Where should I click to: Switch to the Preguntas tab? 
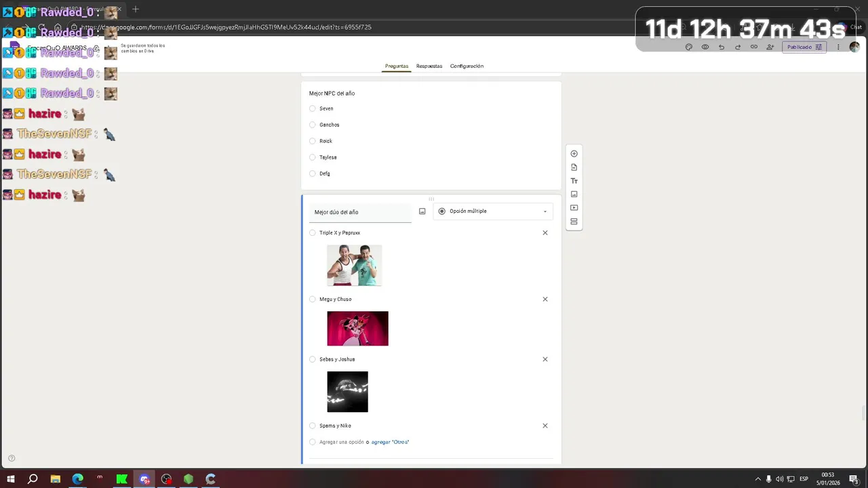click(397, 66)
